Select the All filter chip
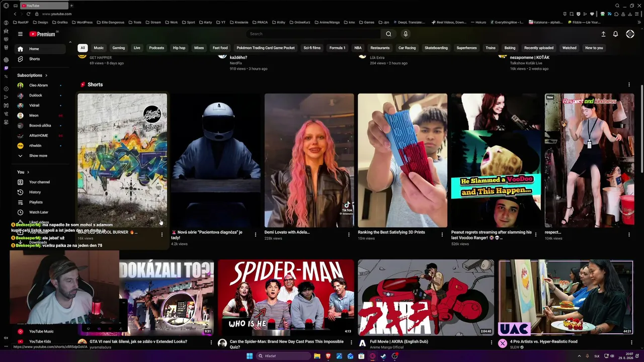Viewport: 644px width, 362px height. point(83,48)
